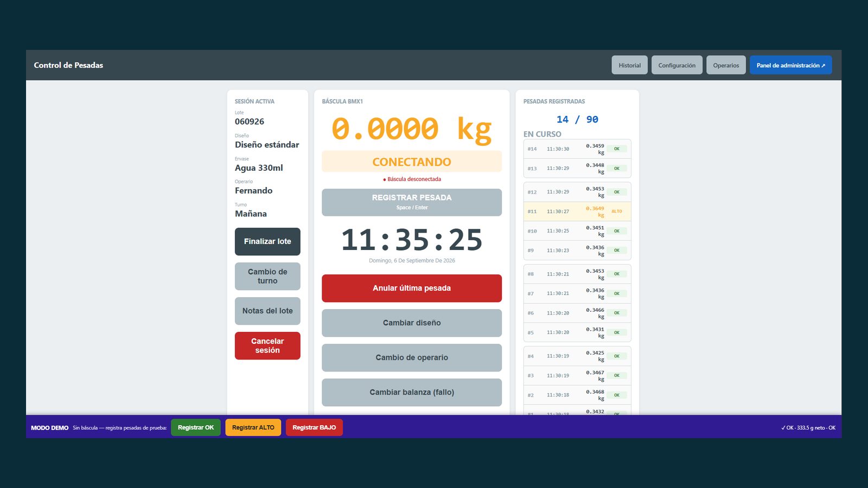
Task: Click Registrar ALTO demo button
Action: click(x=253, y=427)
